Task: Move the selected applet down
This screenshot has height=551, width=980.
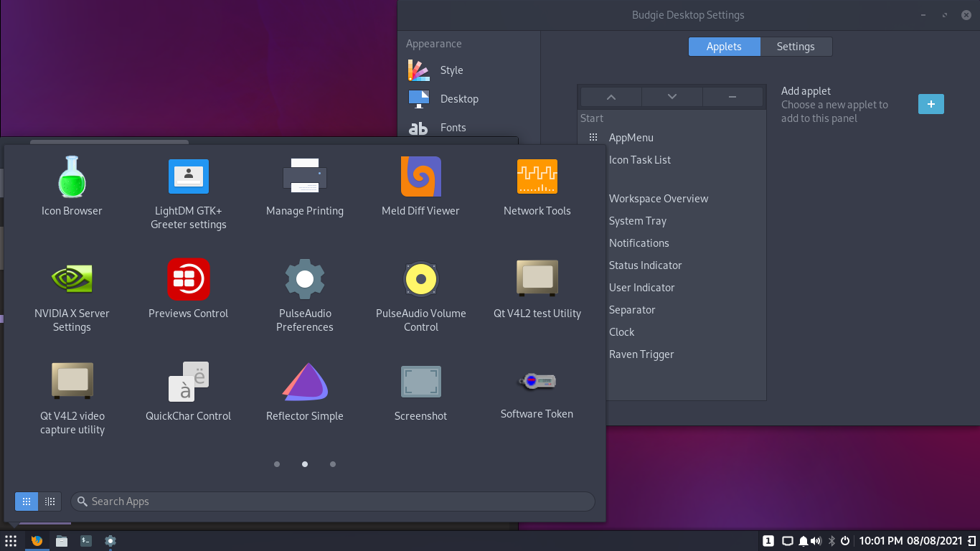Action: click(672, 97)
